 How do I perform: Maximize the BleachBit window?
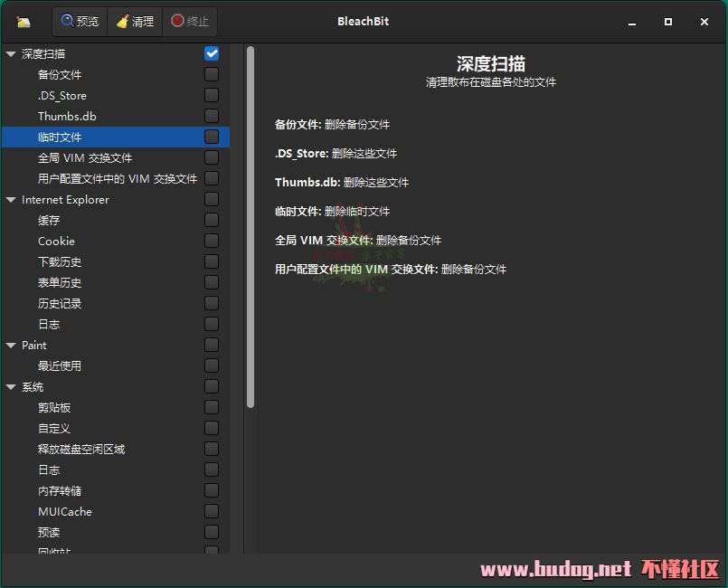[x=668, y=22]
